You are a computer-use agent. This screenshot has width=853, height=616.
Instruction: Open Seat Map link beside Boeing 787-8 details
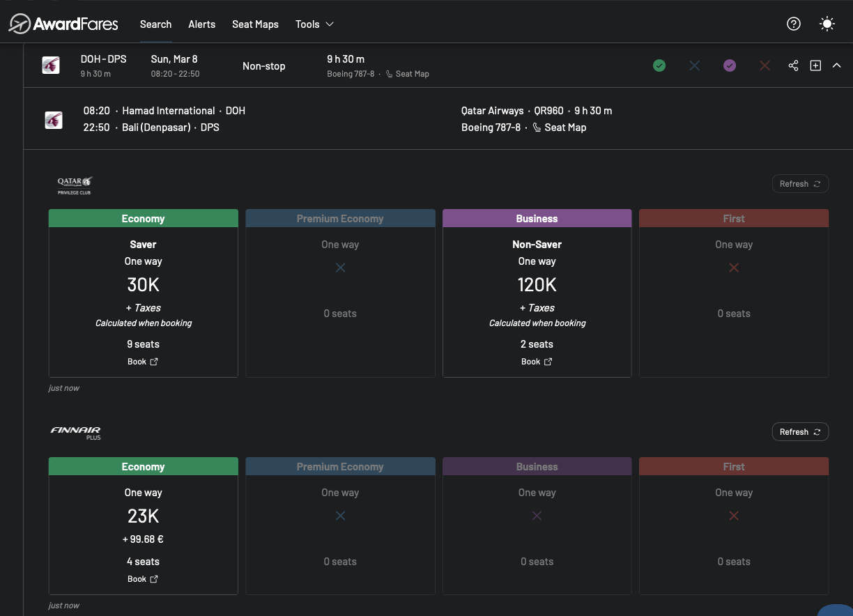560,128
